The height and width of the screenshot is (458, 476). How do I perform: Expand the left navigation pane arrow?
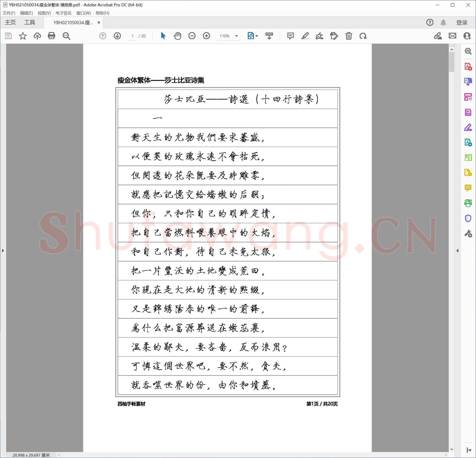pos(3,251)
